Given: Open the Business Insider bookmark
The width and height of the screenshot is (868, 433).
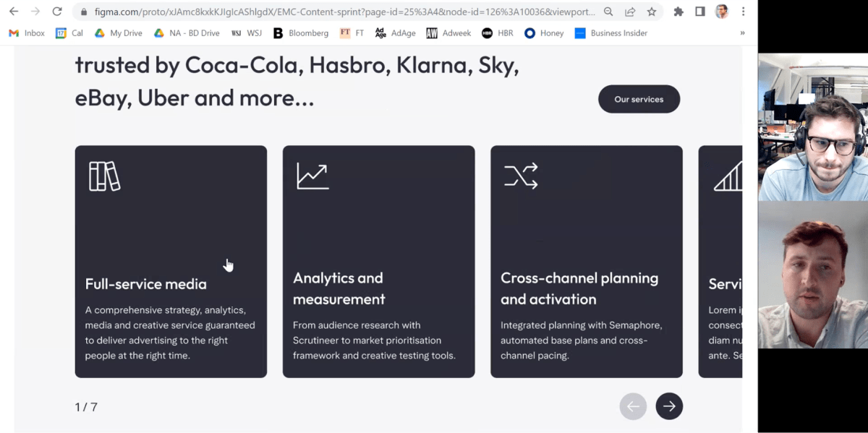Looking at the screenshot, I should (611, 33).
